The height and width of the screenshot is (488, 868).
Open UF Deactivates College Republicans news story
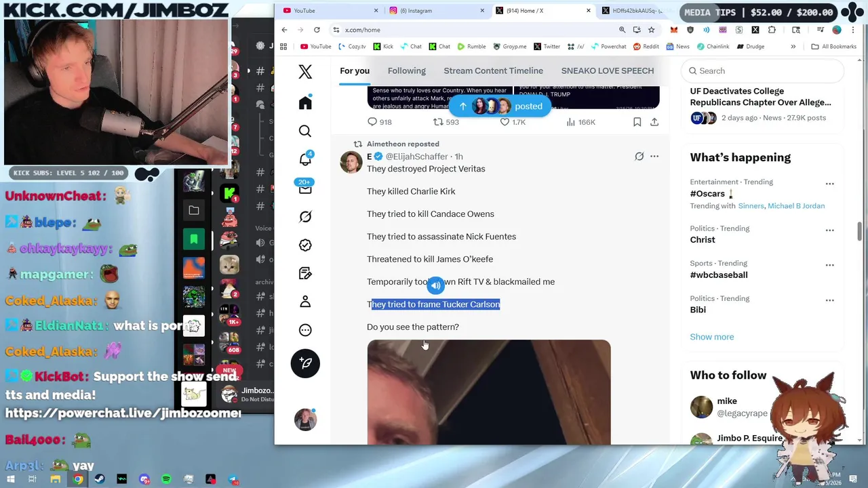click(760, 97)
